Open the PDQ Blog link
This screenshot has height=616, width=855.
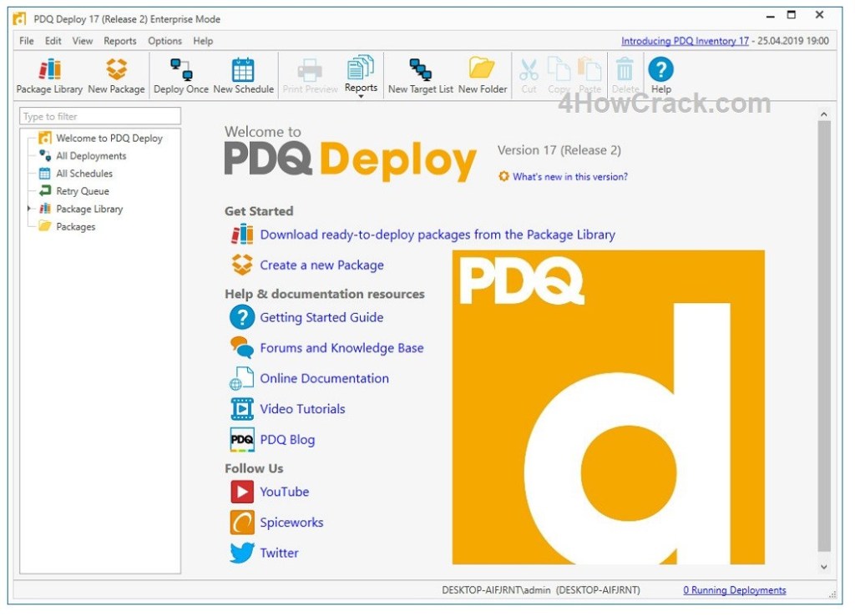click(x=287, y=439)
